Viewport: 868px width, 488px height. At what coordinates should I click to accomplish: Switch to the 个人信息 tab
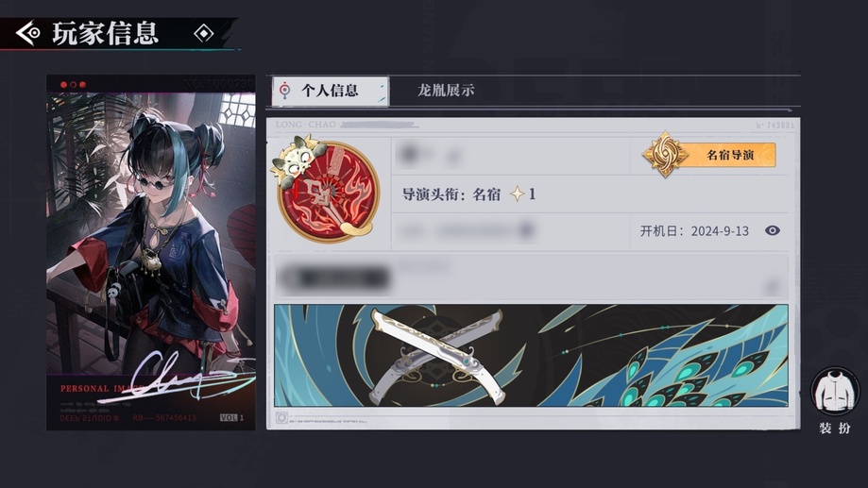[331, 91]
